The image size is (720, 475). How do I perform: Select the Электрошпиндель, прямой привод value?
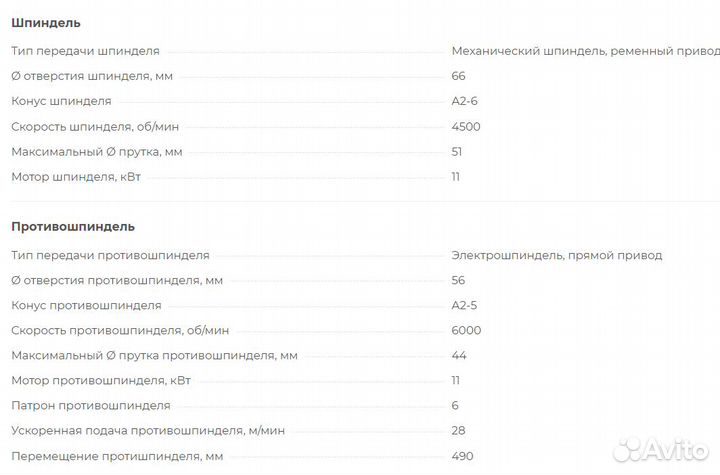pos(556,255)
